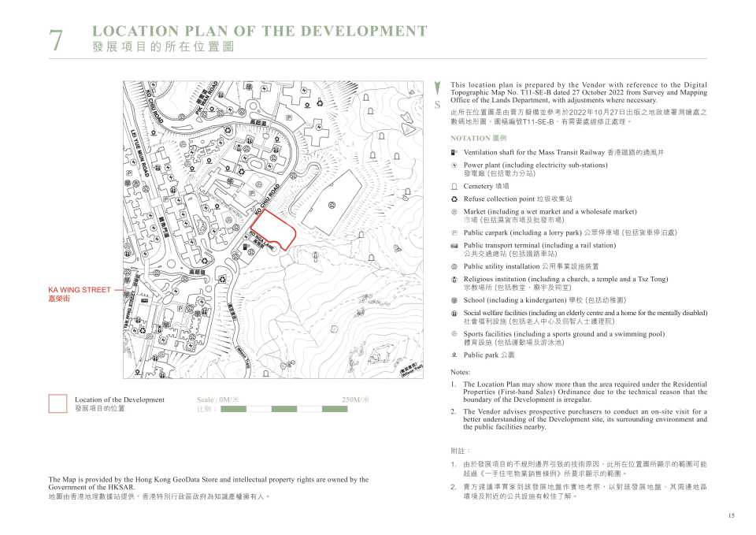This screenshot has height=535, width=756.
Task: Click the Cemetery legend icon
Action: (x=454, y=187)
